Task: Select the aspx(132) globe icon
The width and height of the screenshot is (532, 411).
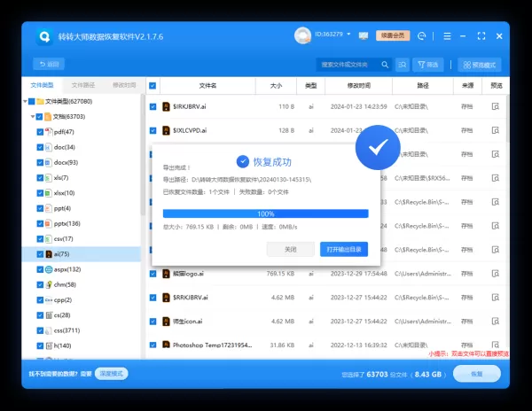Action: coord(49,269)
